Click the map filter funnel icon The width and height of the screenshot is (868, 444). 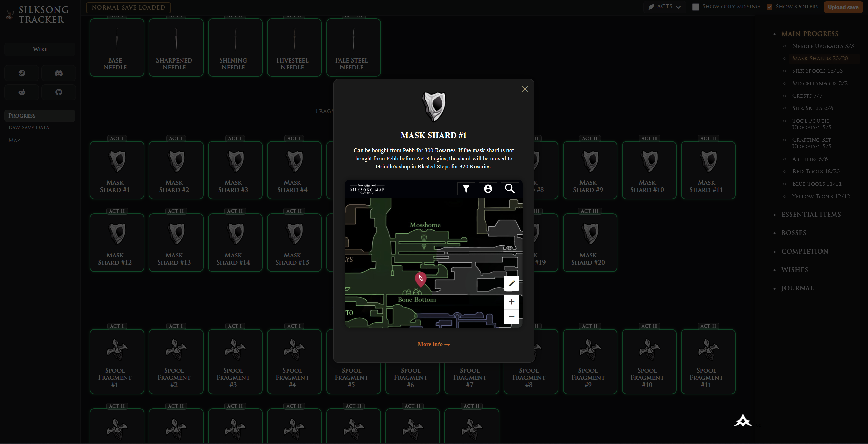coord(466,189)
